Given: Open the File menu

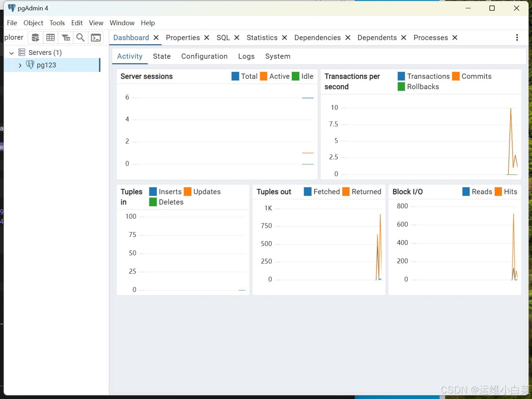Looking at the screenshot, I should [x=12, y=23].
